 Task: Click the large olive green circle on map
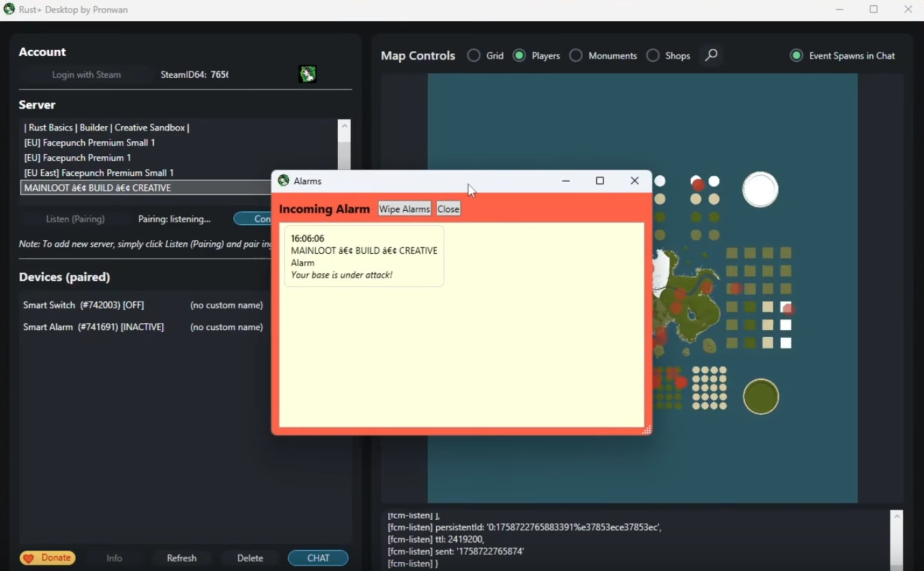click(761, 396)
